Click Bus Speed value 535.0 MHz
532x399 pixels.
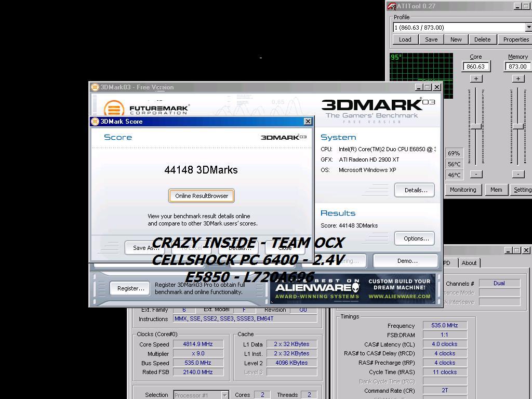pos(198,363)
